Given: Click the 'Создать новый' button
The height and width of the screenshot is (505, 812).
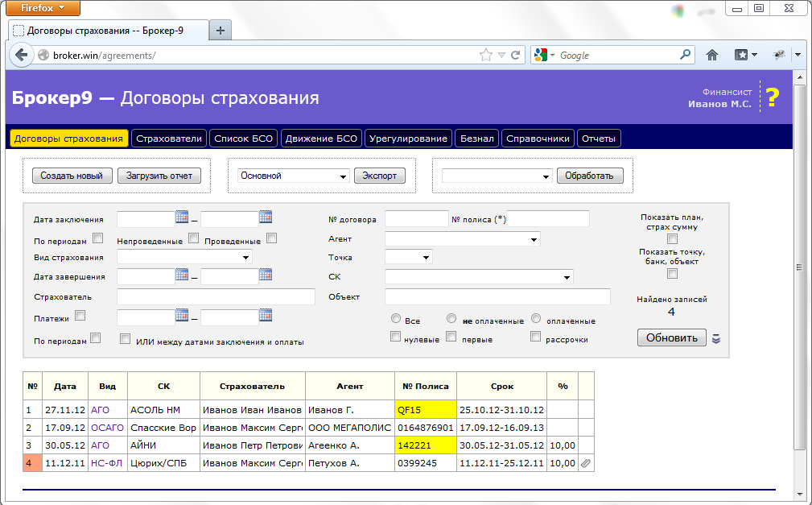Looking at the screenshot, I should [x=72, y=176].
